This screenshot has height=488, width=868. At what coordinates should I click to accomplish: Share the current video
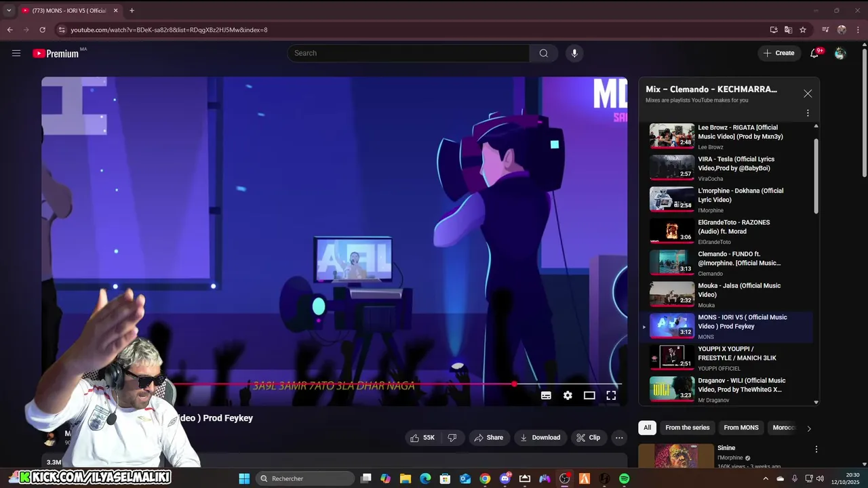(x=488, y=438)
